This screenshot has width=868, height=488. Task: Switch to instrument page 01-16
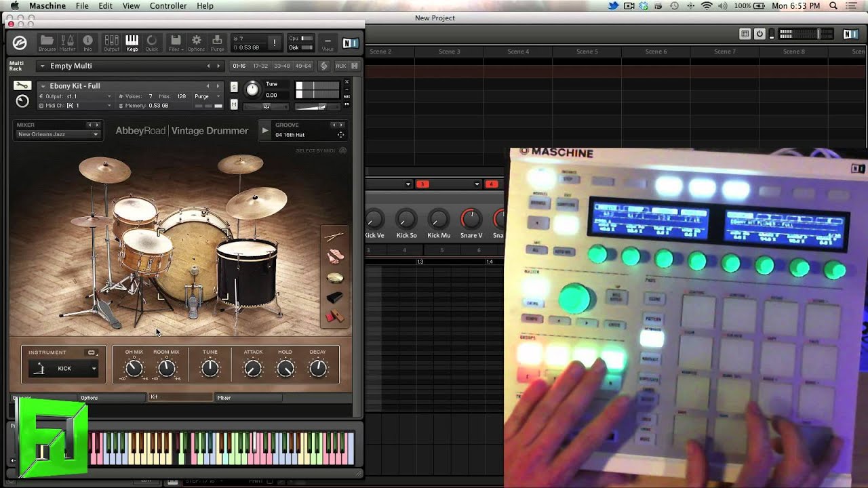(x=239, y=66)
